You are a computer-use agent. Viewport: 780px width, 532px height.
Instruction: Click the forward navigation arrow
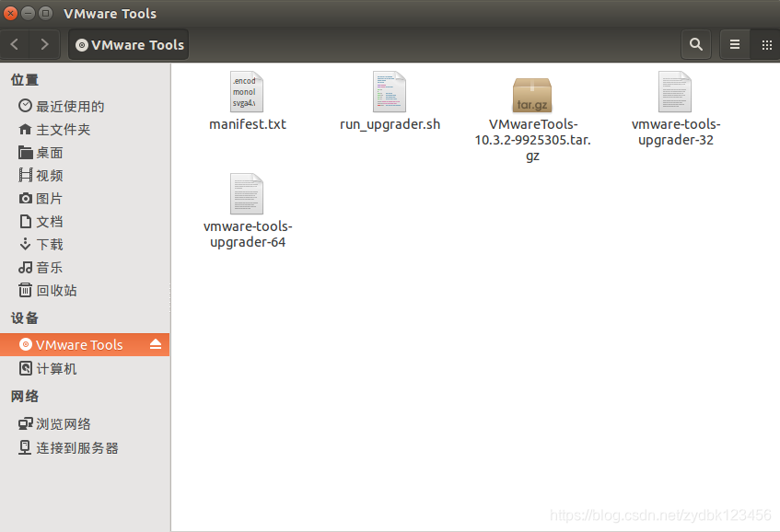point(43,44)
